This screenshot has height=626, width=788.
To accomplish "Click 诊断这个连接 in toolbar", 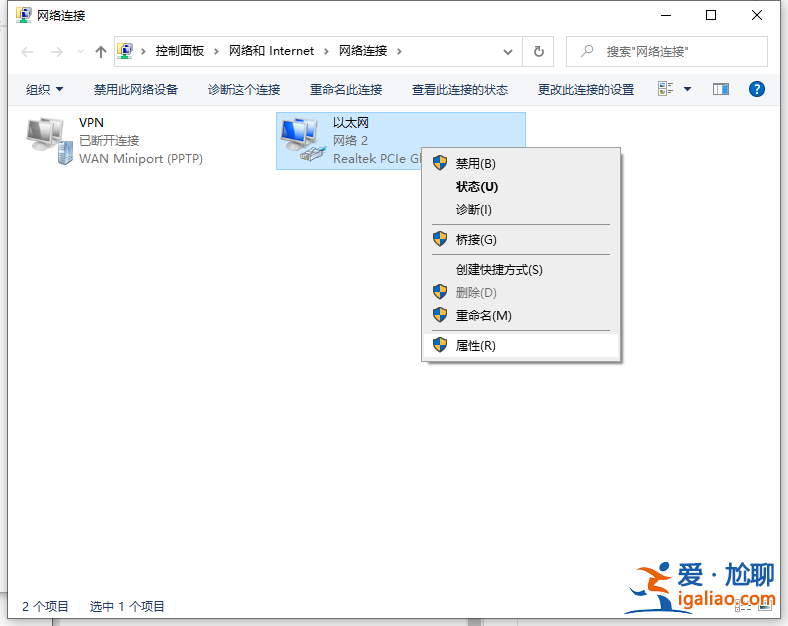I will [x=244, y=89].
